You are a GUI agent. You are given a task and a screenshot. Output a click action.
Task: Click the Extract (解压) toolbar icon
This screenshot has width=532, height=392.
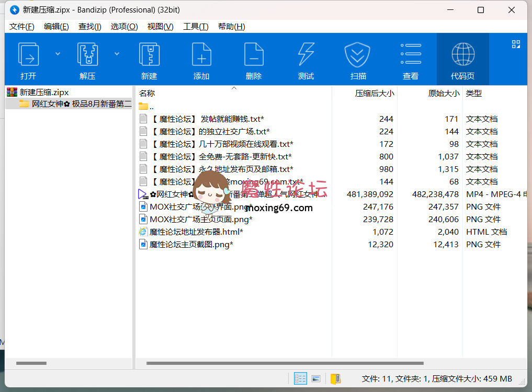(x=87, y=54)
